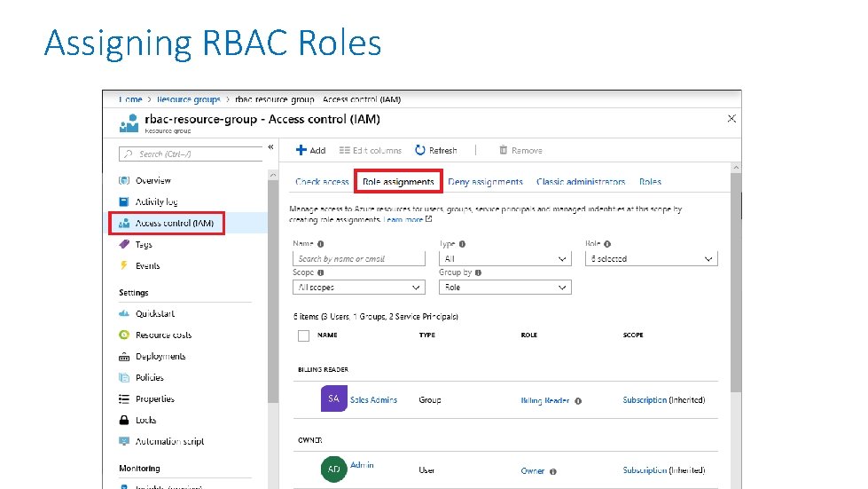Open the Group by dropdown showing Role

(x=504, y=288)
